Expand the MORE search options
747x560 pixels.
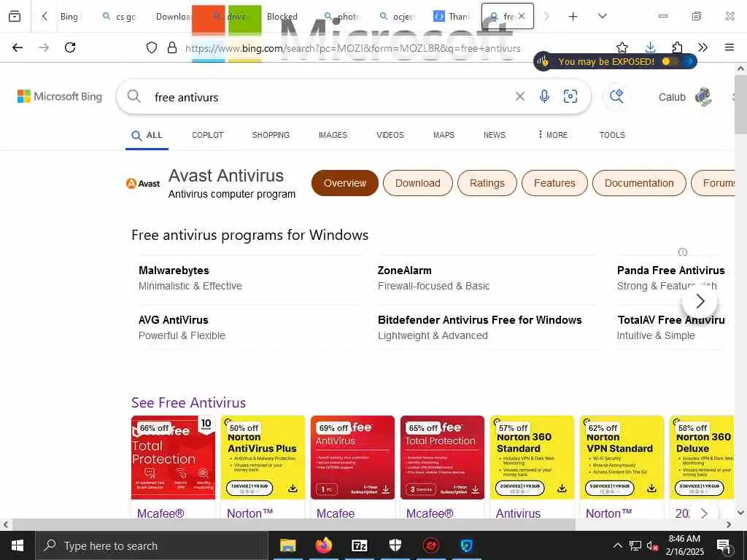pos(552,135)
